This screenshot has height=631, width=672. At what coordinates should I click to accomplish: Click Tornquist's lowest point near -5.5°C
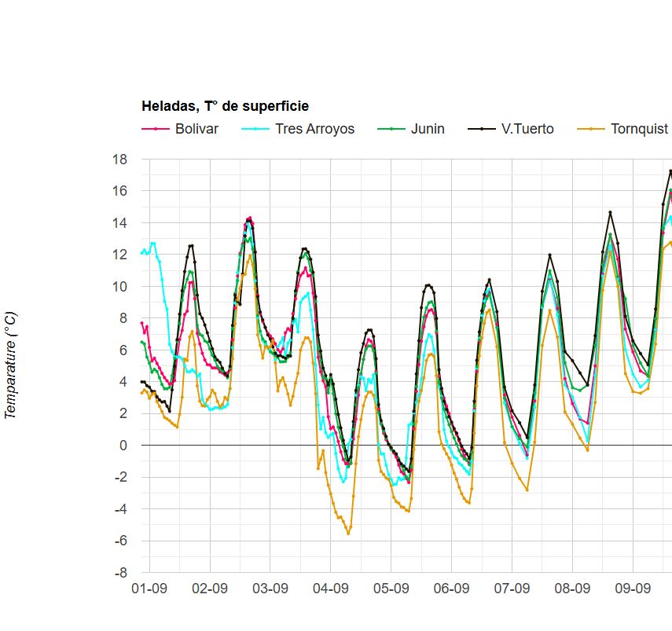348,534
